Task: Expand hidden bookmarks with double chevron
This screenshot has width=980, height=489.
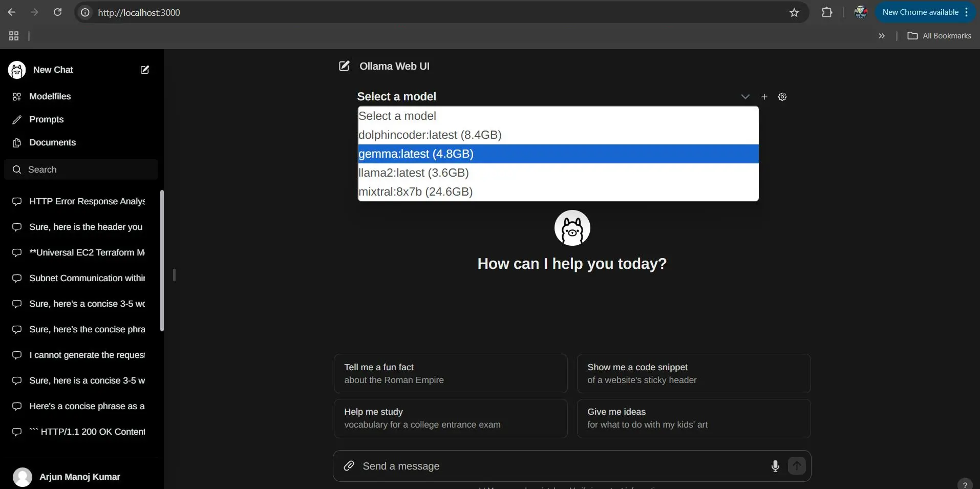Action: (882, 36)
